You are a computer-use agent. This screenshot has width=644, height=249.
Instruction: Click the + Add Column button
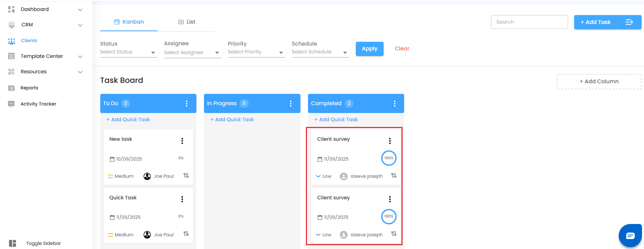pyautogui.click(x=599, y=82)
